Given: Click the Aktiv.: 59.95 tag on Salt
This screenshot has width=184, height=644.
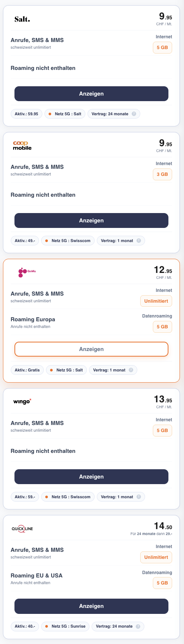Looking at the screenshot, I should 26,114.
